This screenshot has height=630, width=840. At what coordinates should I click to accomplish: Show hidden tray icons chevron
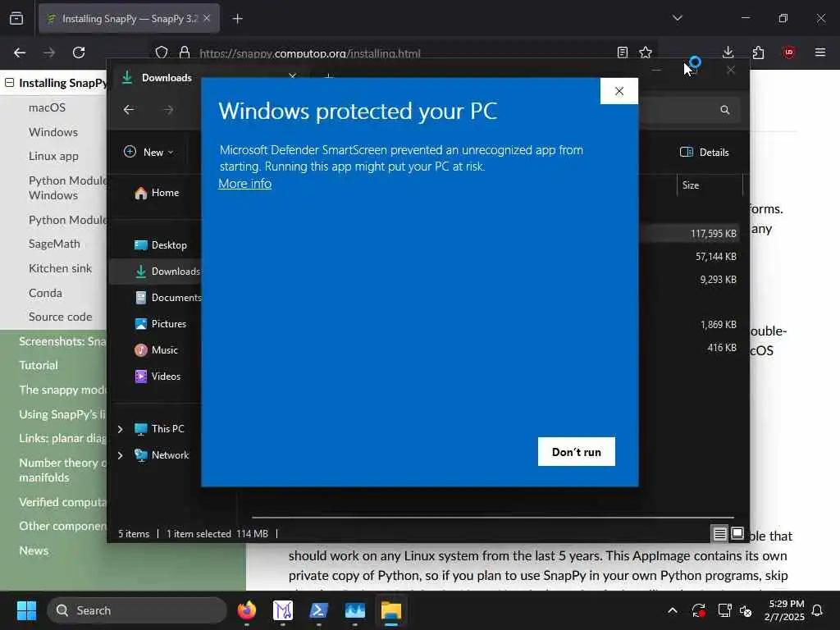pos(673,610)
